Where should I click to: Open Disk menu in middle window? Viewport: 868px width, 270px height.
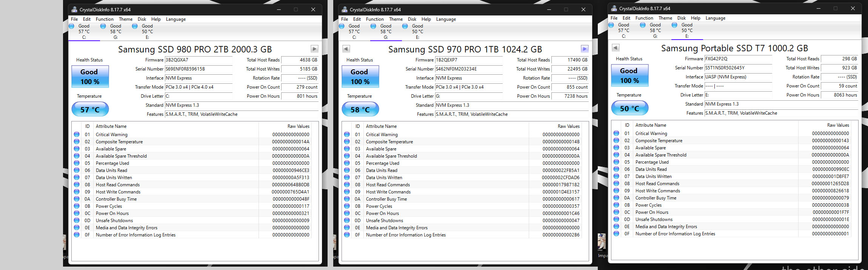[x=412, y=19]
